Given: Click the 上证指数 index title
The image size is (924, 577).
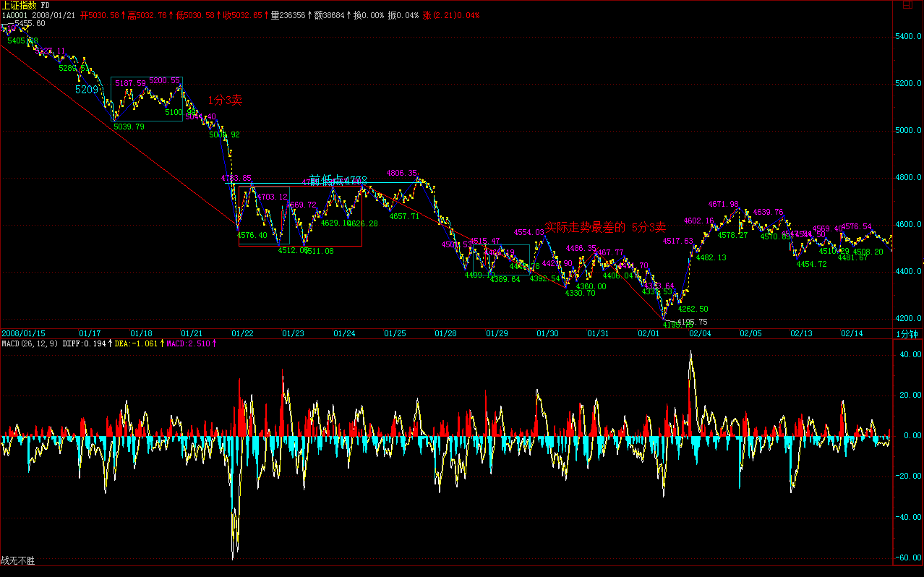Looking at the screenshot, I should click(x=18, y=5).
